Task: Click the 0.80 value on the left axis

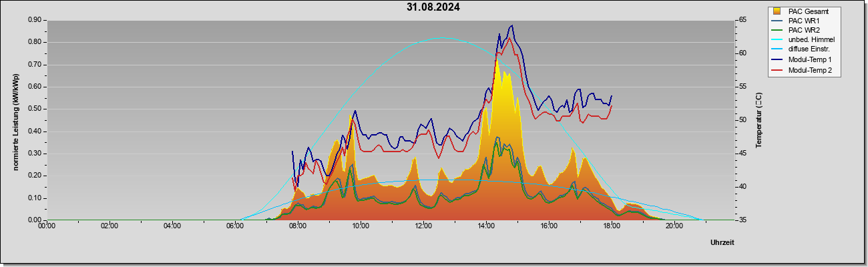Action: tap(35, 42)
